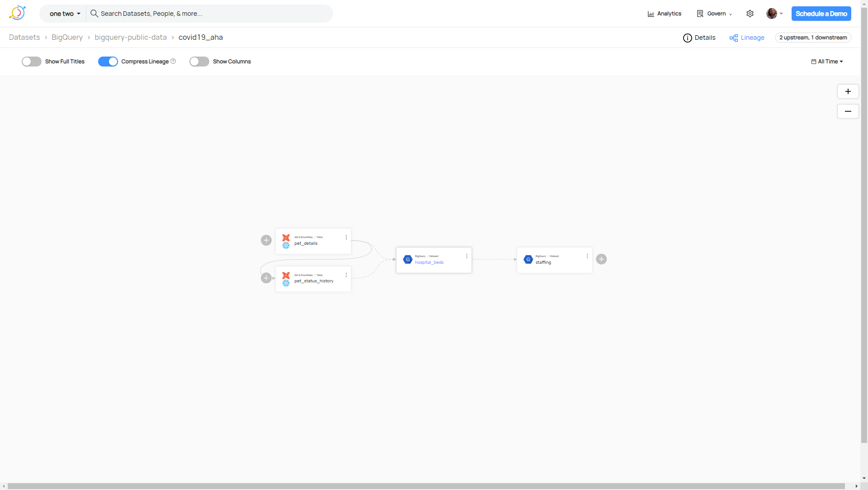
Task: Click the BigQuery breadcrumb
Action: 67,37
